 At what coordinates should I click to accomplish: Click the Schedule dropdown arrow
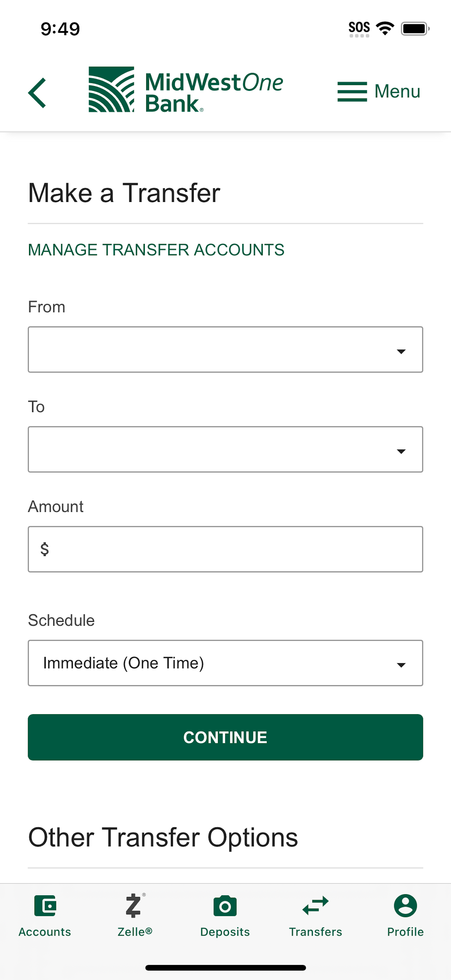pos(401,665)
